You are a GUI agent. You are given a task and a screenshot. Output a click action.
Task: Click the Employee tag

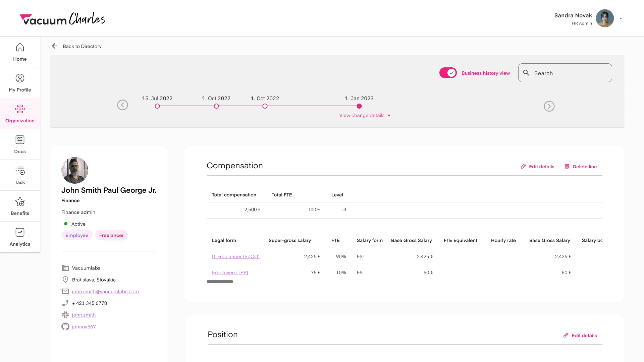point(77,235)
